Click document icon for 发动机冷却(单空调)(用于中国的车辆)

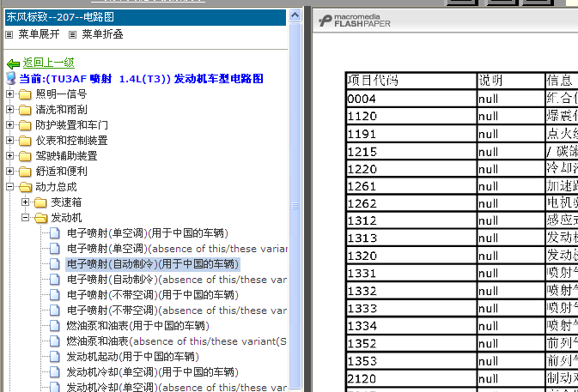(55, 372)
